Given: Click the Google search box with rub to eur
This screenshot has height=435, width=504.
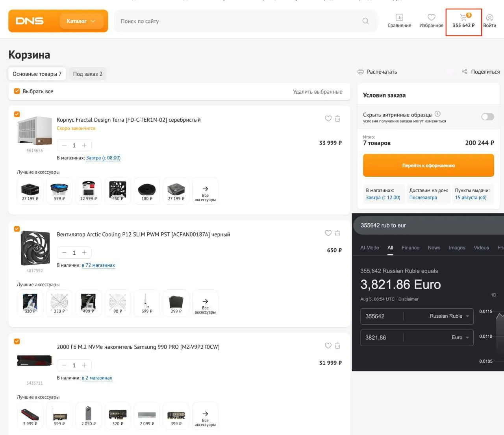Looking at the screenshot, I should click(x=429, y=225).
